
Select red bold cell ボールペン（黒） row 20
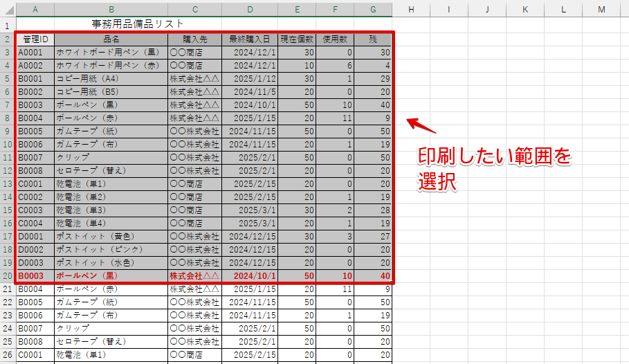click(111, 276)
